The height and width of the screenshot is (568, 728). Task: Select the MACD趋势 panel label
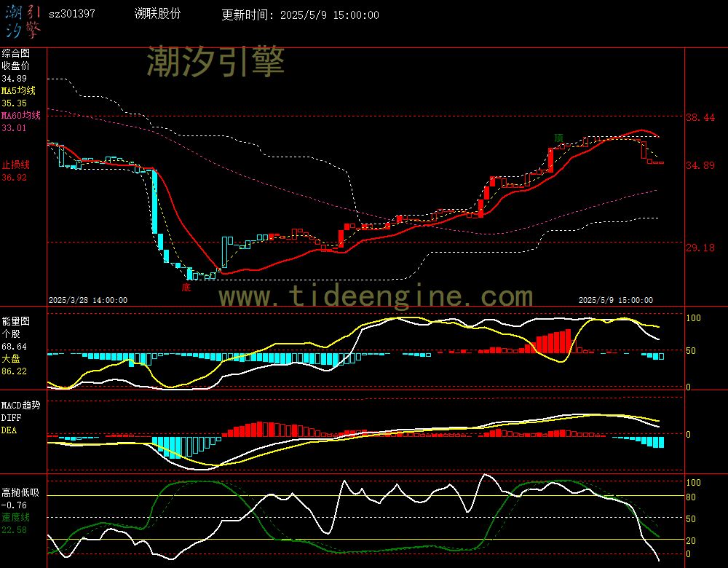click(21, 406)
